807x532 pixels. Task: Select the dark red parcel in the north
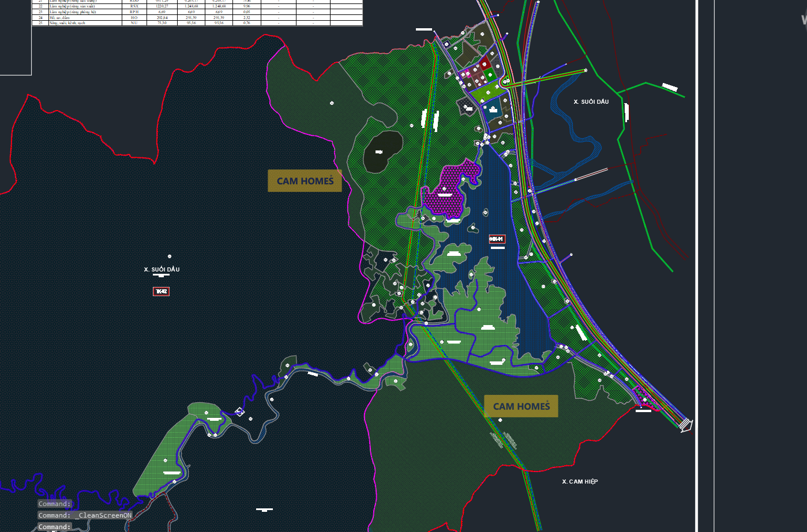[x=485, y=63]
